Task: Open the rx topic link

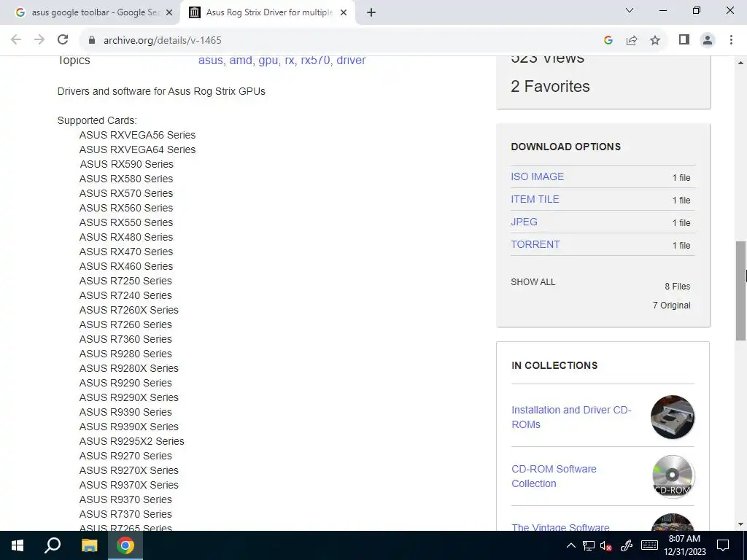Action: 289,60
